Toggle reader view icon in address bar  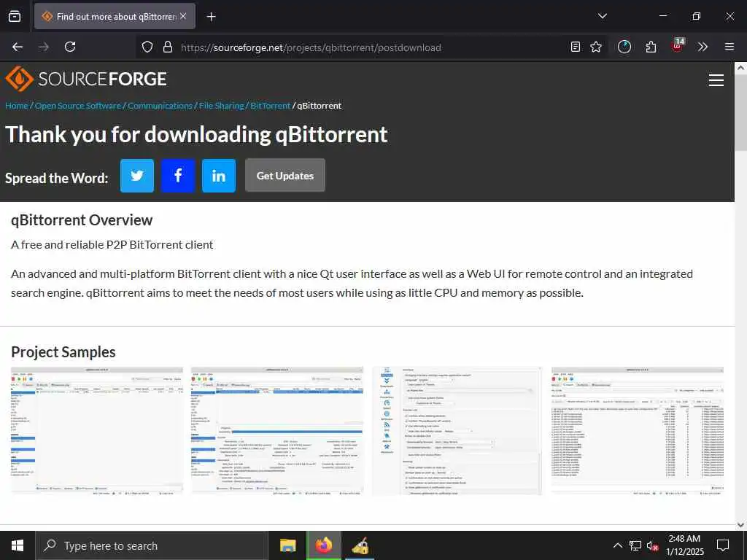pyautogui.click(x=576, y=47)
